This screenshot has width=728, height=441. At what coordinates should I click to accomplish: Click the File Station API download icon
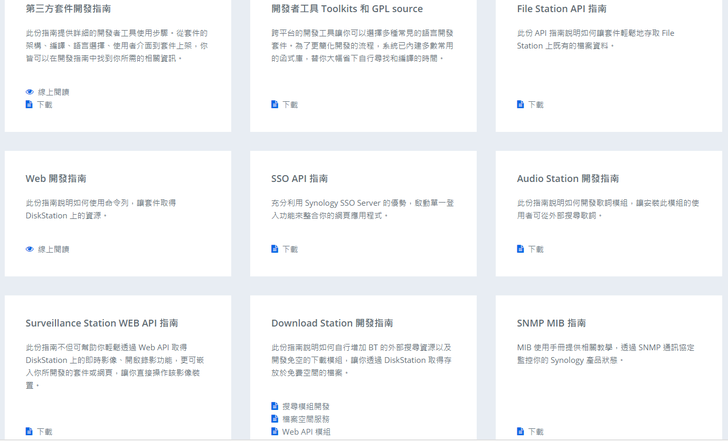point(520,104)
